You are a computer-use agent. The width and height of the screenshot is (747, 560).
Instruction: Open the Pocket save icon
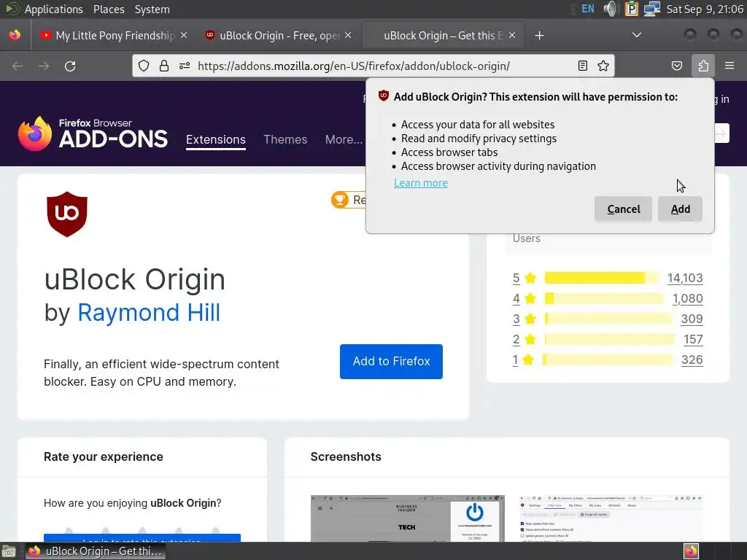(x=677, y=66)
